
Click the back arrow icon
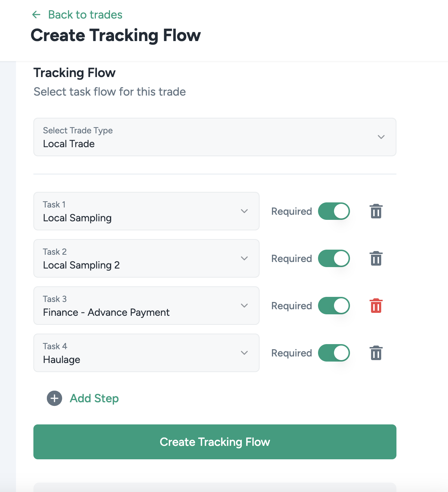pyautogui.click(x=36, y=15)
